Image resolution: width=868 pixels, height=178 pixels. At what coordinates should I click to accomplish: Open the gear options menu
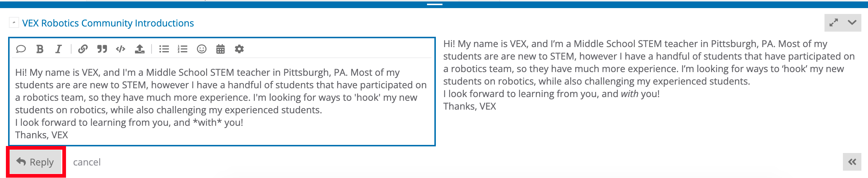tap(239, 49)
